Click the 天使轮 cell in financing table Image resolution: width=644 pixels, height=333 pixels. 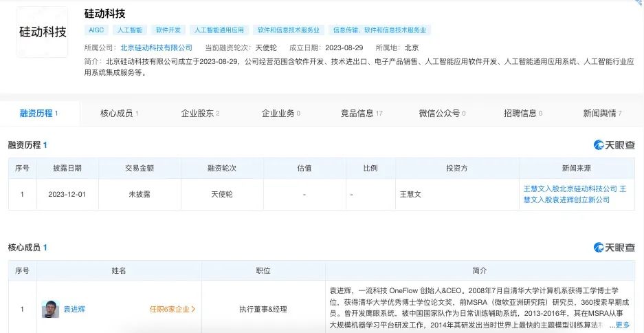pos(222,195)
